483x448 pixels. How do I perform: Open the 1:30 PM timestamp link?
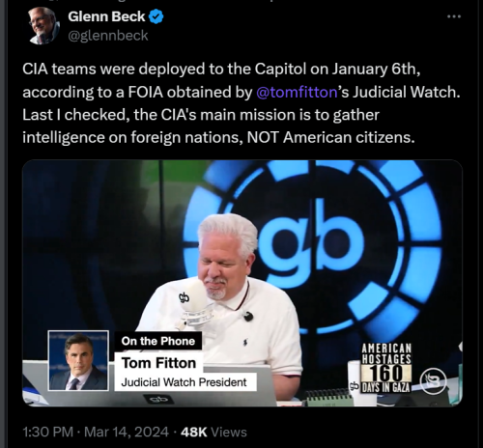47,432
